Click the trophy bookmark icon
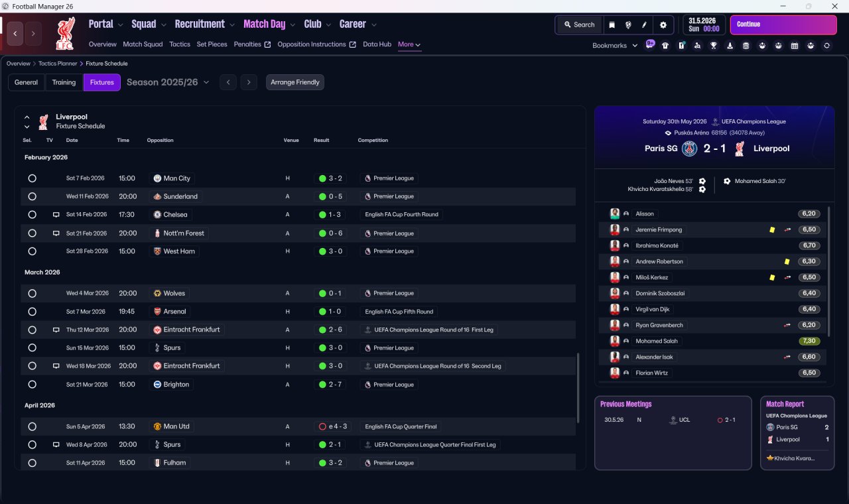Image resolution: width=849 pixels, height=504 pixels. pyautogui.click(x=714, y=46)
